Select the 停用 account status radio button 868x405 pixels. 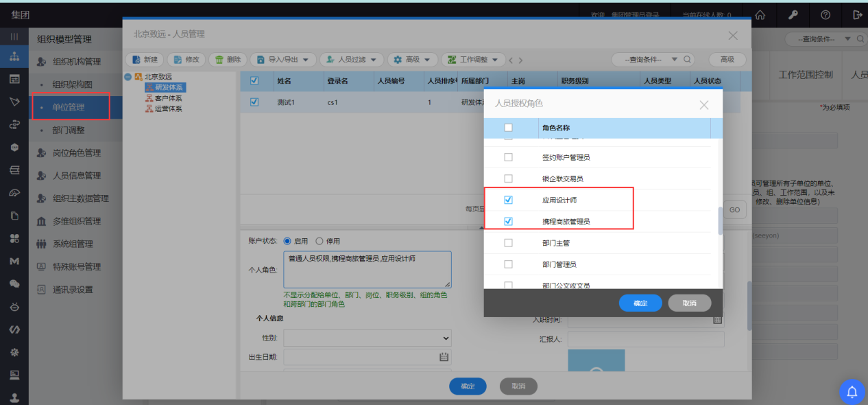(320, 241)
